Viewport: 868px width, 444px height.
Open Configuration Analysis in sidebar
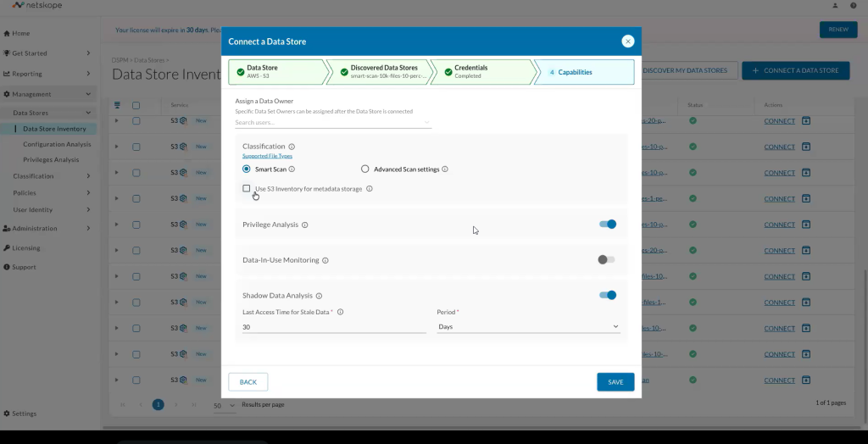[57, 145]
